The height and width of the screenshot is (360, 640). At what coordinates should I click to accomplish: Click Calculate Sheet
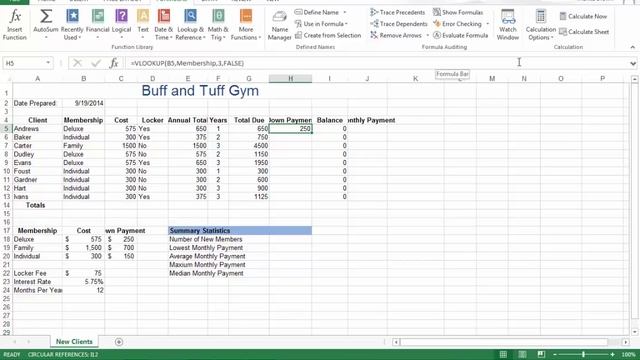click(x=584, y=32)
